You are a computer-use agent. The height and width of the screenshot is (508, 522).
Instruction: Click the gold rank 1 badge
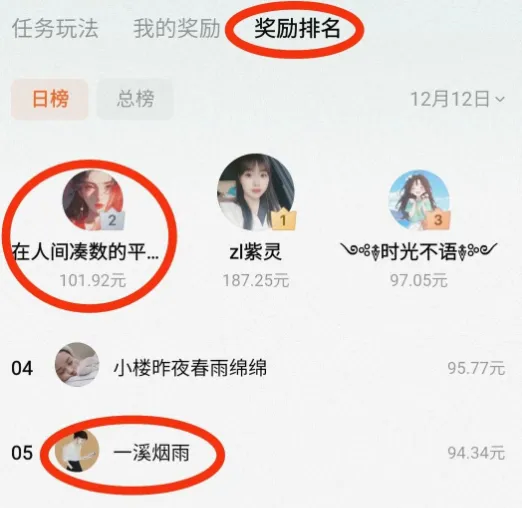(284, 220)
